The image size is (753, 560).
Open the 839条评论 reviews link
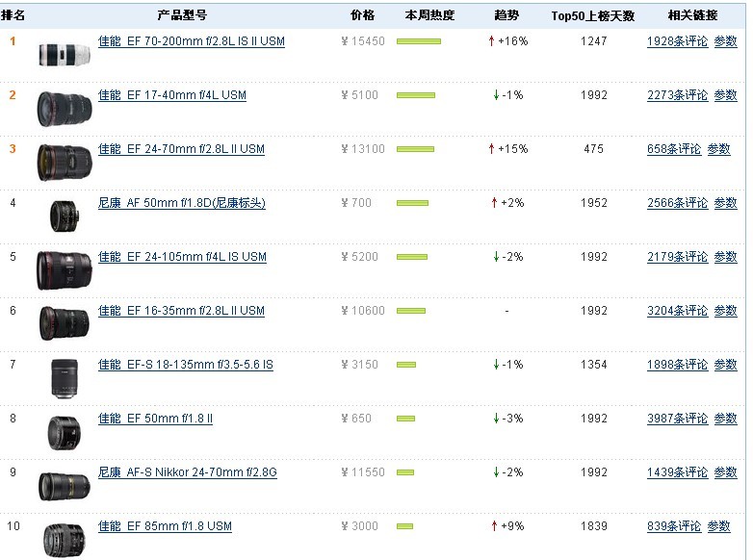click(x=674, y=526)
